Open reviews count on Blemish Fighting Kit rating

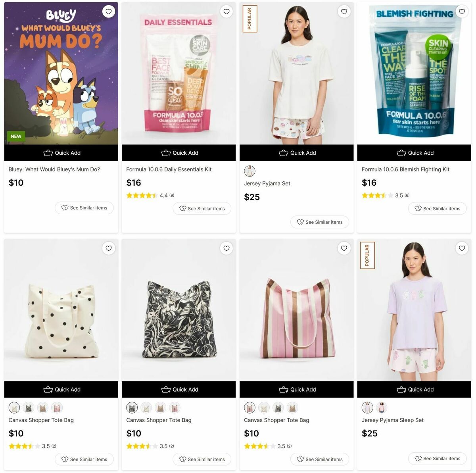(x=407, y=195)
